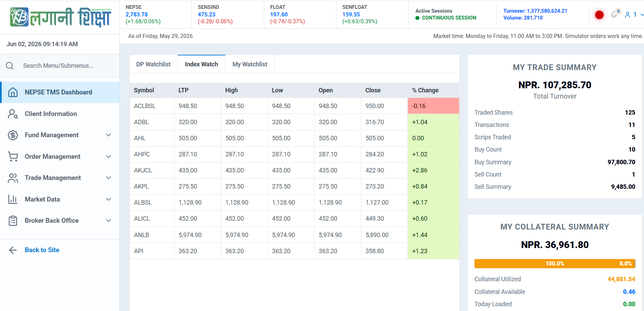Click the collateral total NPR. 36,961.80
Image resolution: width=644 pixels, height=311 pixels.
555,245
